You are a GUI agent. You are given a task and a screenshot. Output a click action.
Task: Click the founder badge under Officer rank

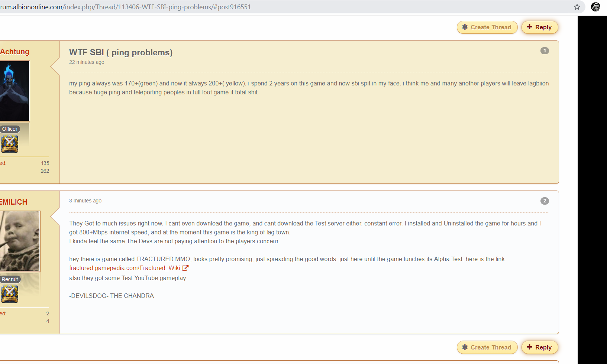[x=10, y=144]
